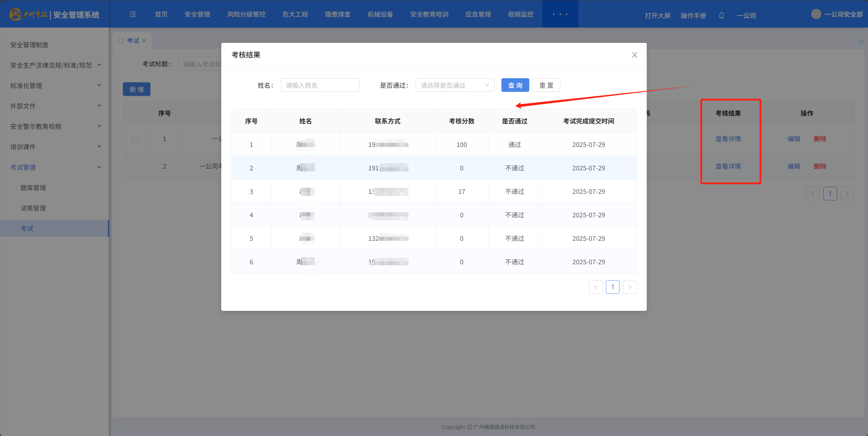Open the notification bell
Screen dimensions: 868x436
pyautogui.click(x=721, y=15)
